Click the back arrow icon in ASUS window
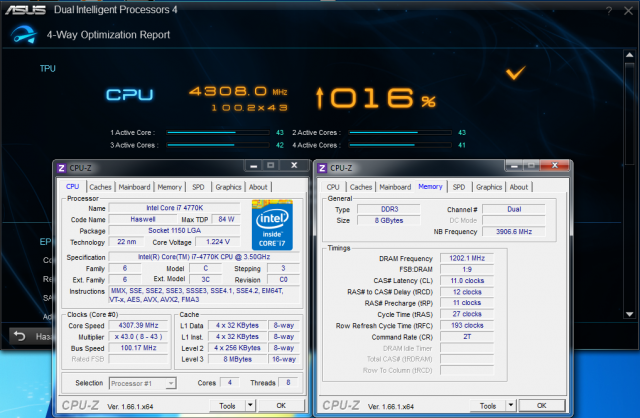Screen dimensions: 640x418 tap(19, 336)
